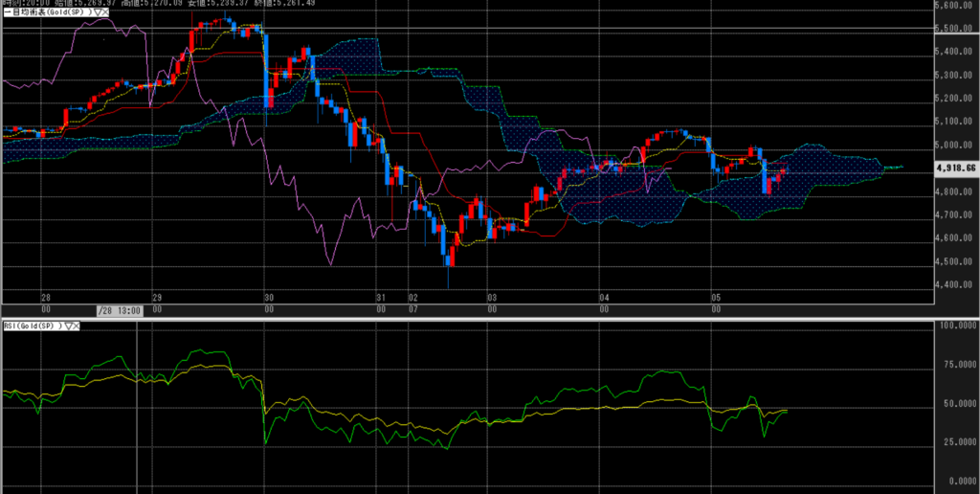Click the divider between price and RSI panes

click(479, 319)
